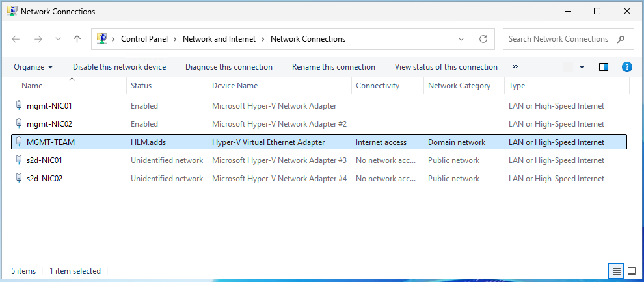
Task: Click Disable this network device
Action: click(x=119, y=67)
